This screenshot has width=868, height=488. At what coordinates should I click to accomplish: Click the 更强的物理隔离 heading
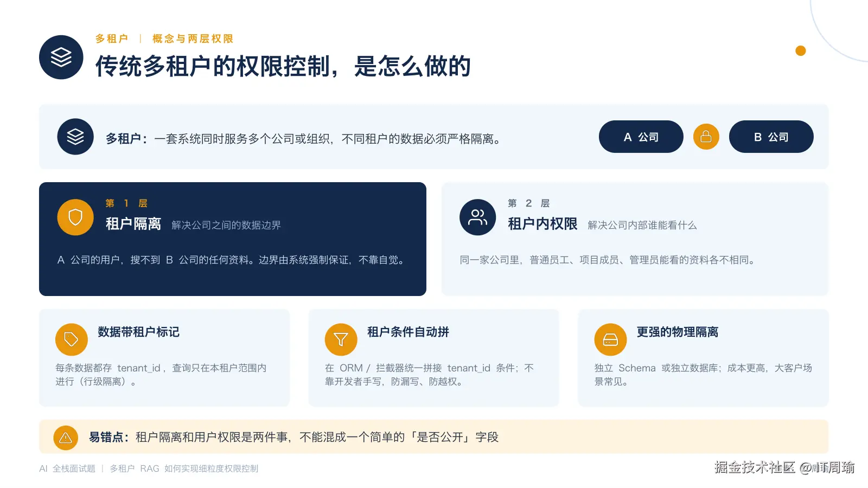[678, 332]
